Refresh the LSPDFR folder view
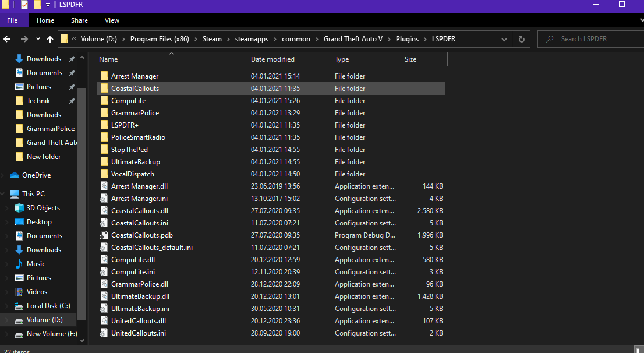This screenshot has height=353, width=644. point(521,39)
